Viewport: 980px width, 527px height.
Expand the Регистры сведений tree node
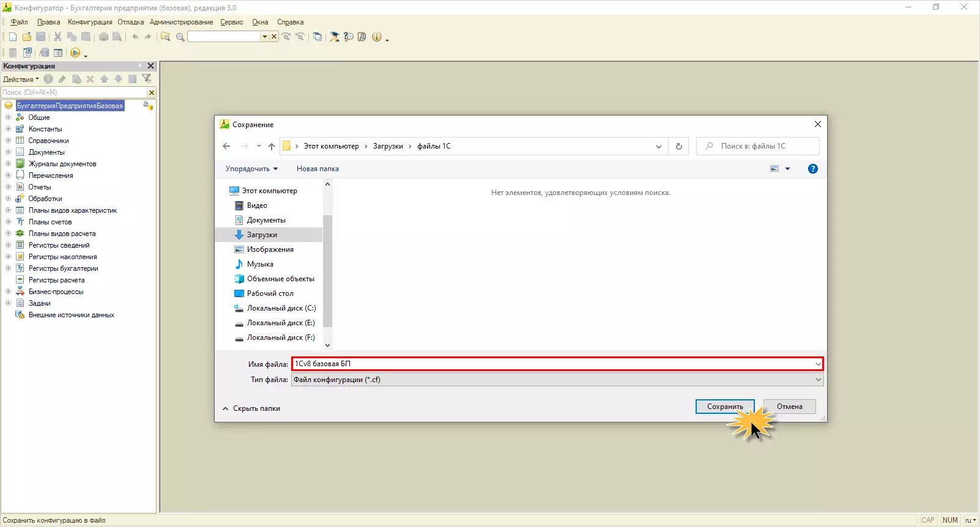[8, 245]
